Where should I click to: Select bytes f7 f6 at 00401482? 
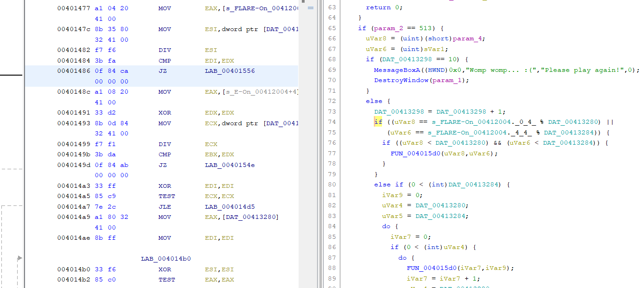pyautogui.click(x=103, y=50)
